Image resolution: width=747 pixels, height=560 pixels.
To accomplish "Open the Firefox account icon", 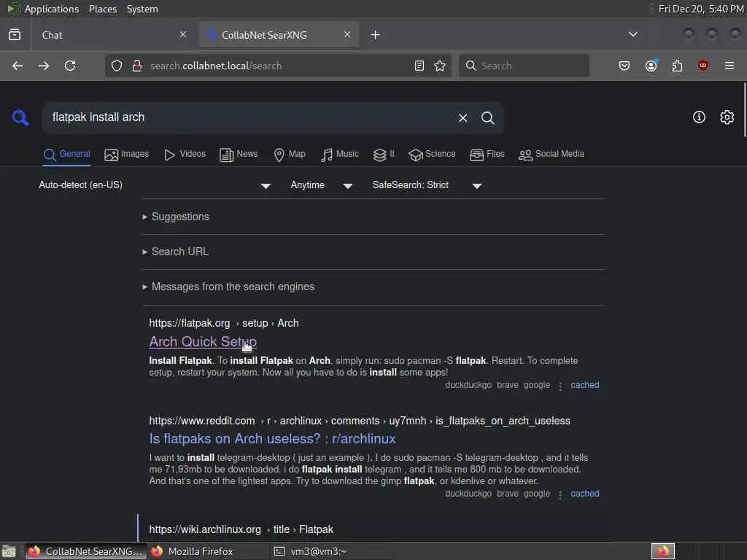I will point(651,66).
